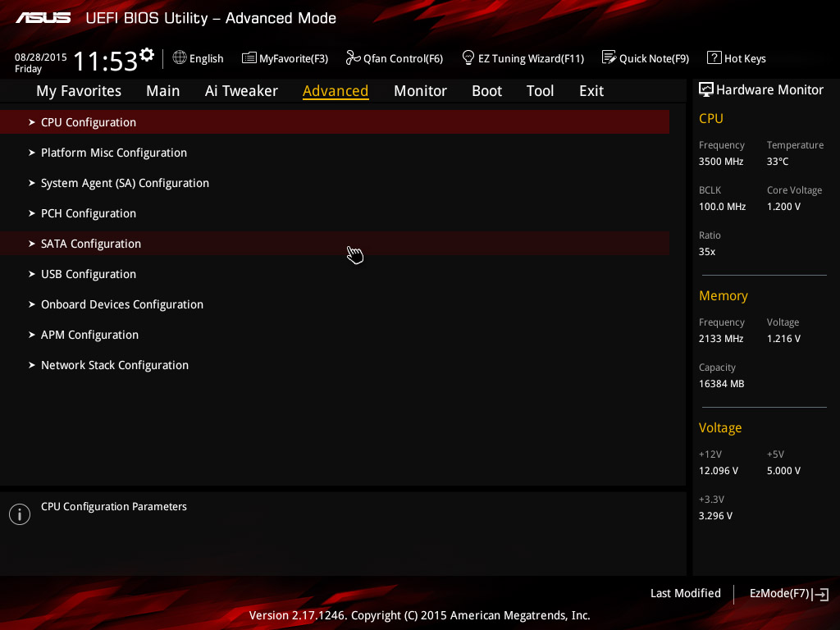
Task: Open USB Configuration submenu
Action: point(335,274)
